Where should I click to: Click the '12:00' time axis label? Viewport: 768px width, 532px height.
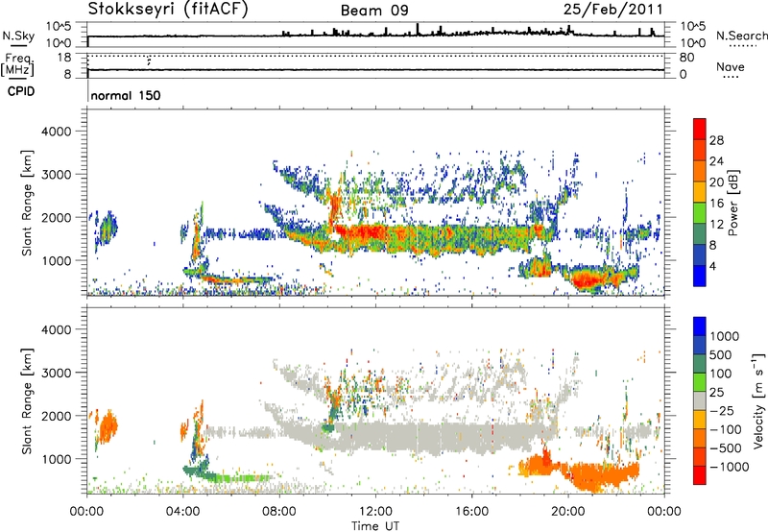[x=375, y=512]
